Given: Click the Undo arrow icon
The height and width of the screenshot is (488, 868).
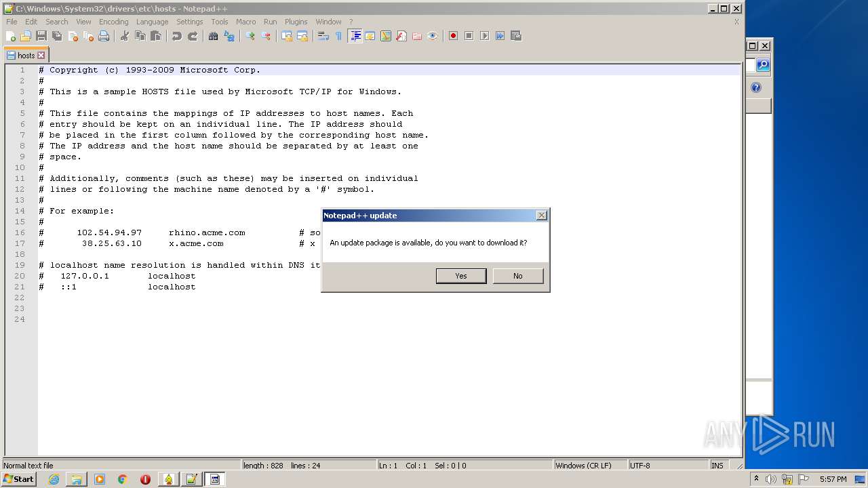Looking at the screenshot, I should coord(176,36).
